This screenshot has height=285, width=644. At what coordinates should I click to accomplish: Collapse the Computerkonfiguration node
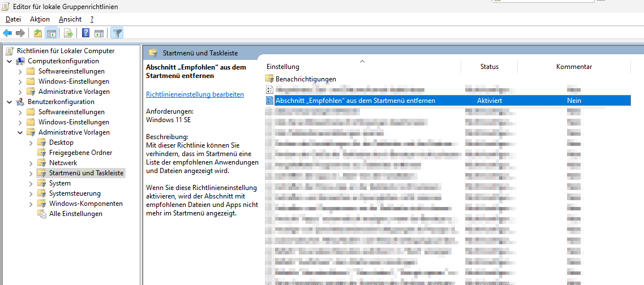point(10,61)
